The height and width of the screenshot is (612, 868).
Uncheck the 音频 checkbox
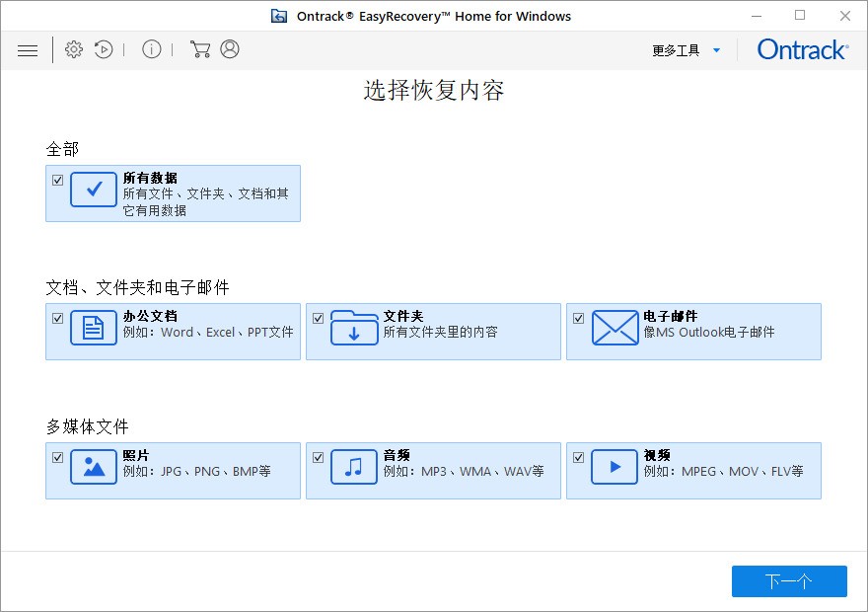[x=318, y=457]
